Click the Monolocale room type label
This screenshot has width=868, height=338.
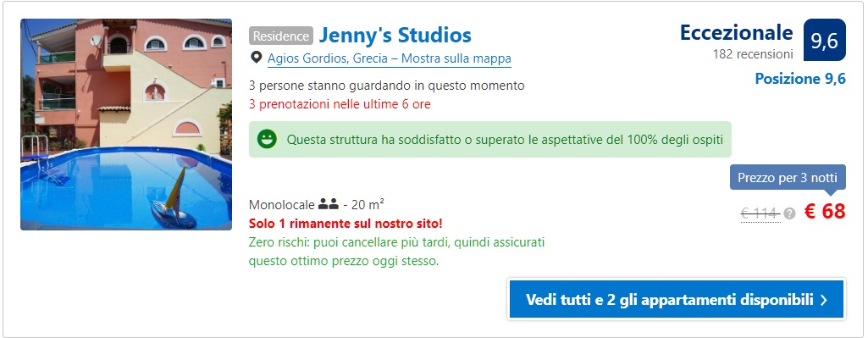tap(282, 205)
